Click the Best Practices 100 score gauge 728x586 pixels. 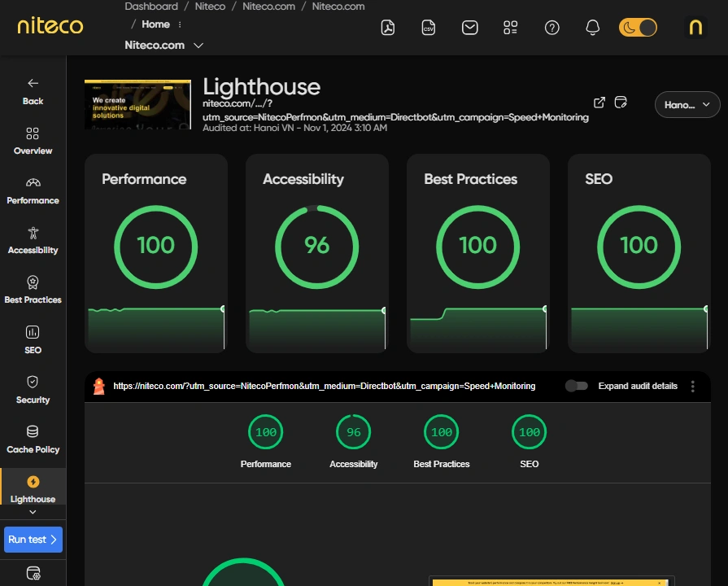(478, 247)
